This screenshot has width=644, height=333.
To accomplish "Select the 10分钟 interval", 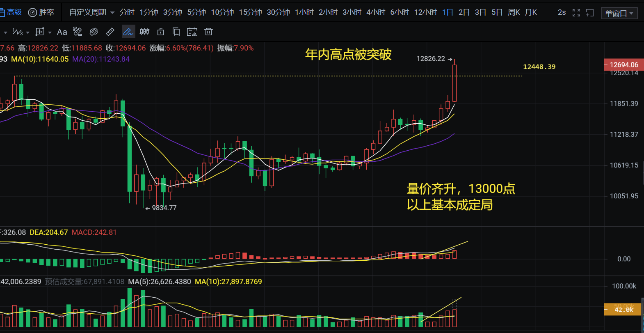I will (x=222, y=12).
